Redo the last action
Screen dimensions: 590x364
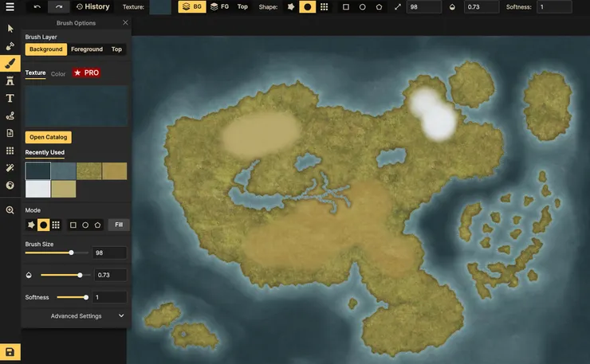coord(59,6)
